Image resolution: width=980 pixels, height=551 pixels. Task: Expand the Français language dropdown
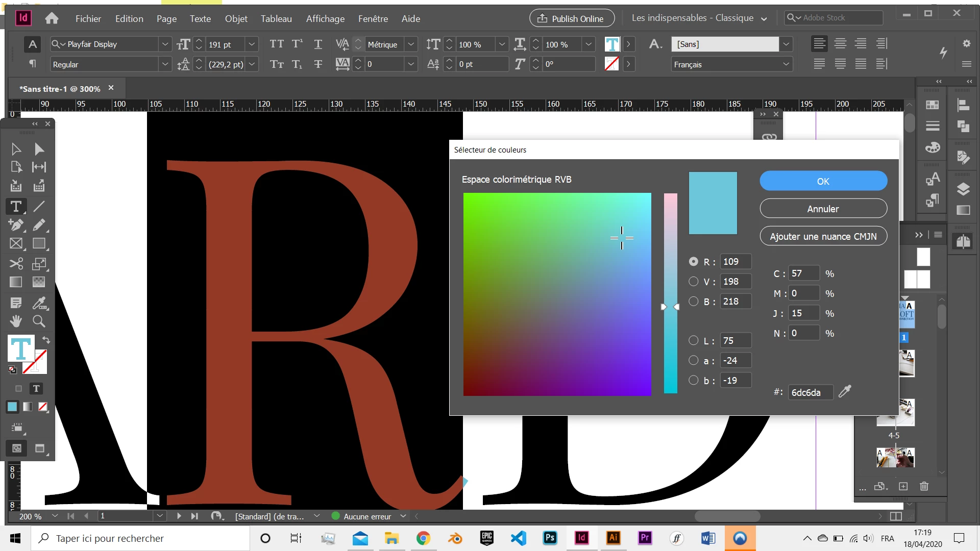786,65
